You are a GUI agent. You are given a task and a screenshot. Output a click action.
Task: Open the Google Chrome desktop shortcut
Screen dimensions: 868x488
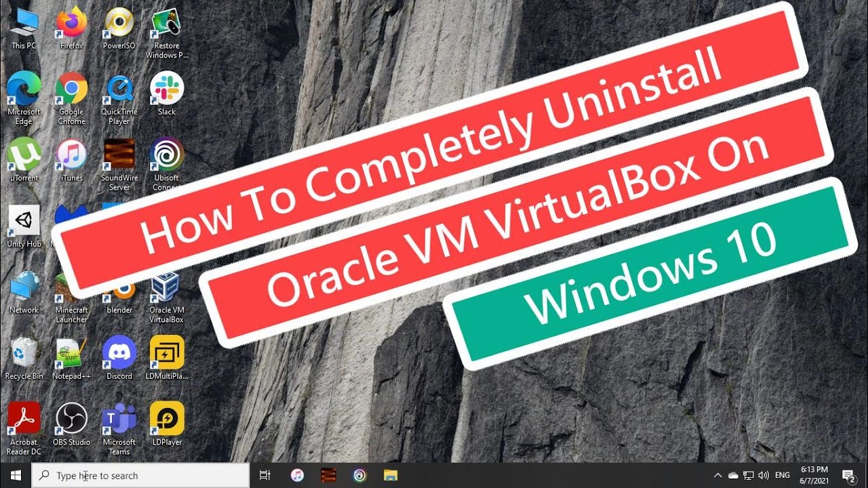click(71, 98)
